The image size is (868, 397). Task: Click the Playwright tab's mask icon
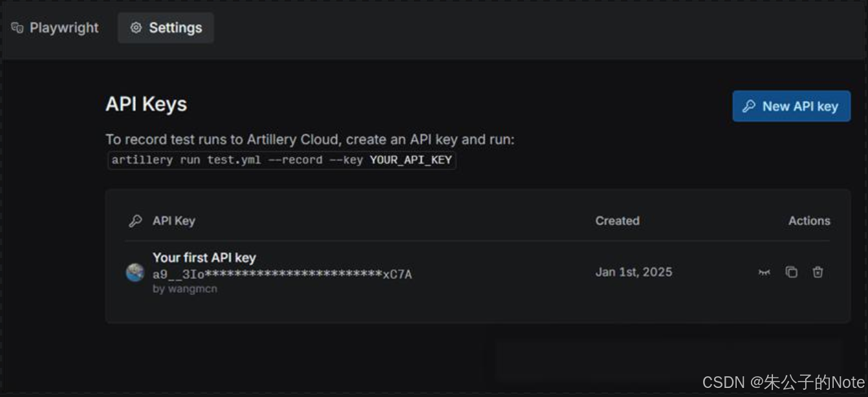coord(17,28)
